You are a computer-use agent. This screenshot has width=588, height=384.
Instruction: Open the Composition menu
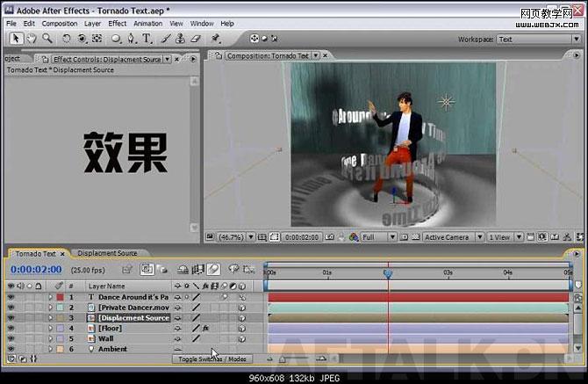click(x=60, y=23)
